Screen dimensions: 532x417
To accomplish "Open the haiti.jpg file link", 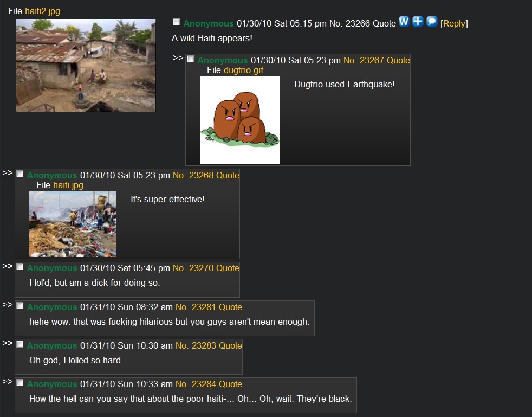I will (x=68, y=185).
